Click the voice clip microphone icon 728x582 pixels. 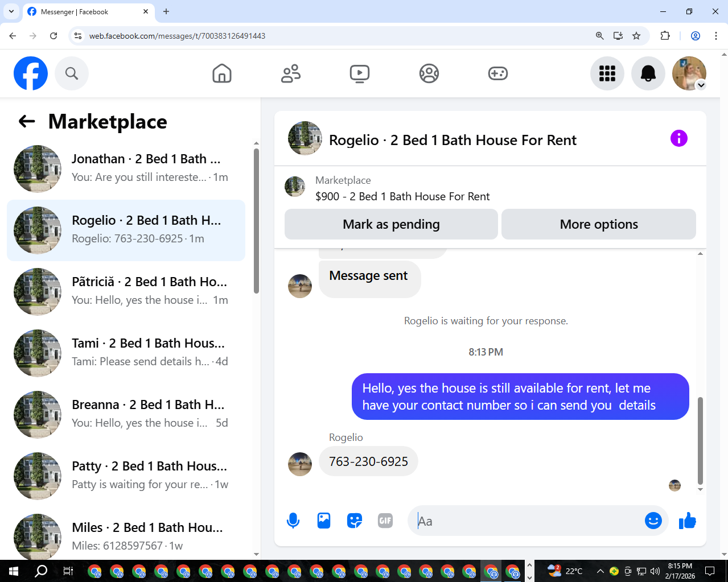point(293,521)
